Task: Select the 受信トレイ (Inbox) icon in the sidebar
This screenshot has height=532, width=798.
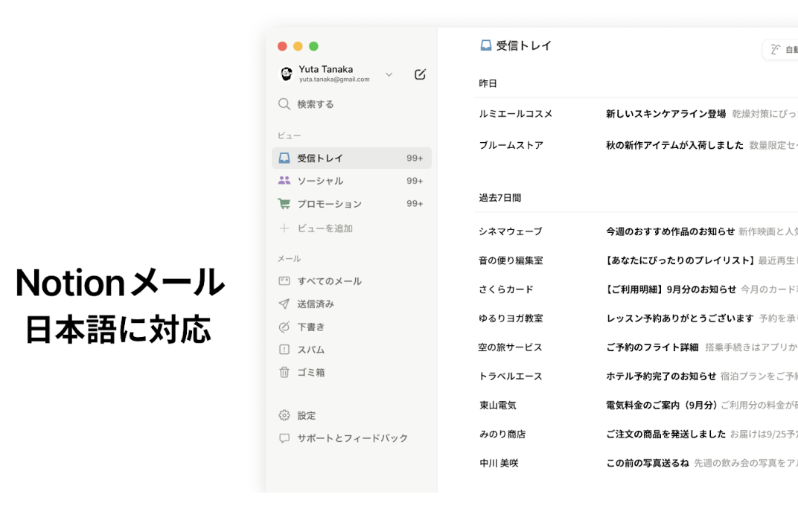Action: pos(285,158)
